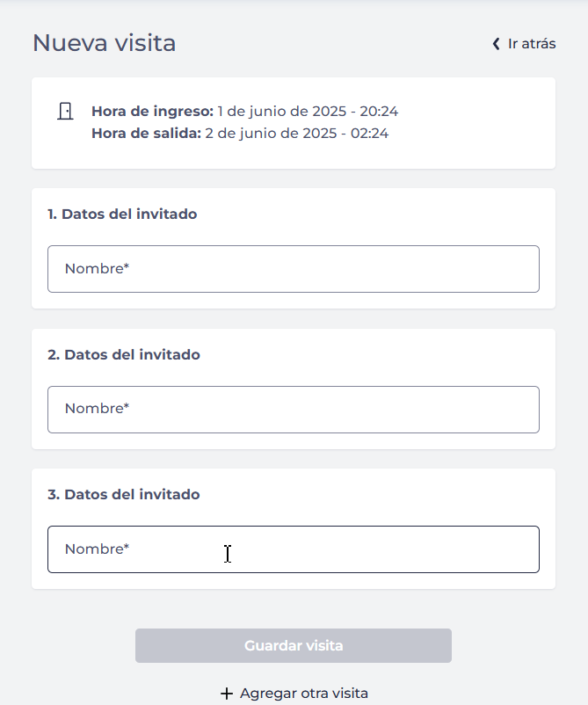
Task: Click the "Hora de ingreso:" label
Action: pyautogui.click(x=152, y=112)
